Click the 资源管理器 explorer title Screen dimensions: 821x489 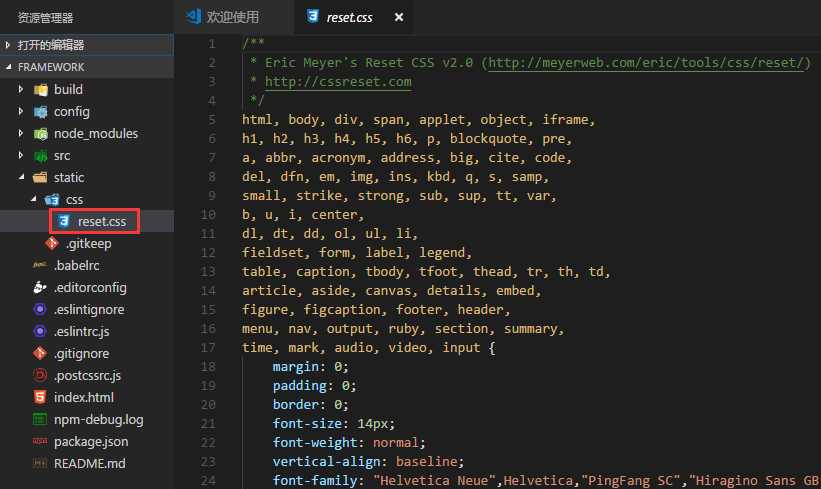pyautogui.click(x=46, y=18)
